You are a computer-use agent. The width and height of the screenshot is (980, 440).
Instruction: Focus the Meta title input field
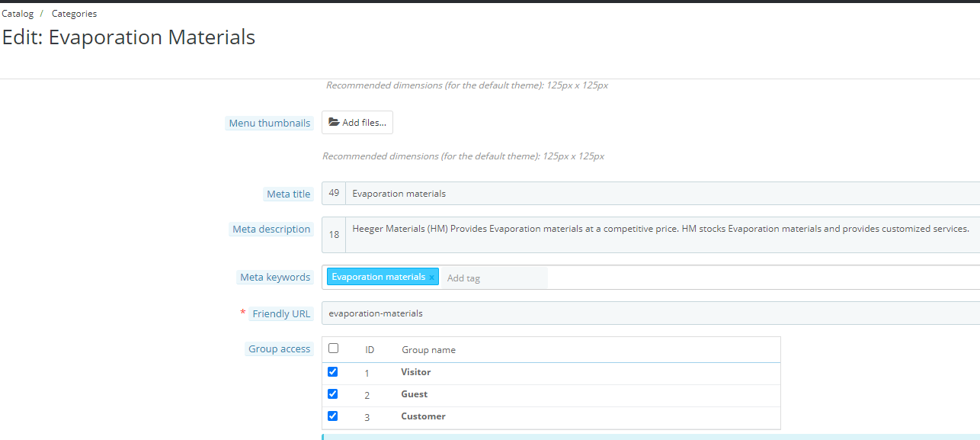tap(662, 194)
